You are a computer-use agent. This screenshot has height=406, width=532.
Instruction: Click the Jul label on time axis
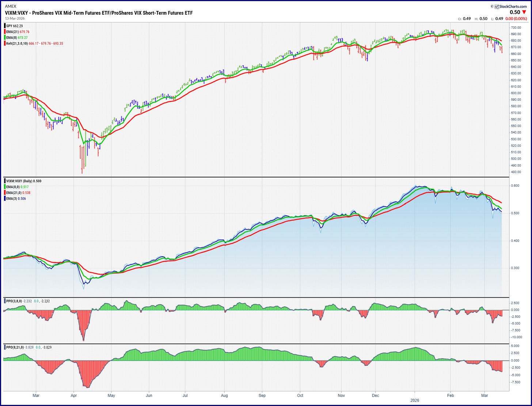point(185,395)
